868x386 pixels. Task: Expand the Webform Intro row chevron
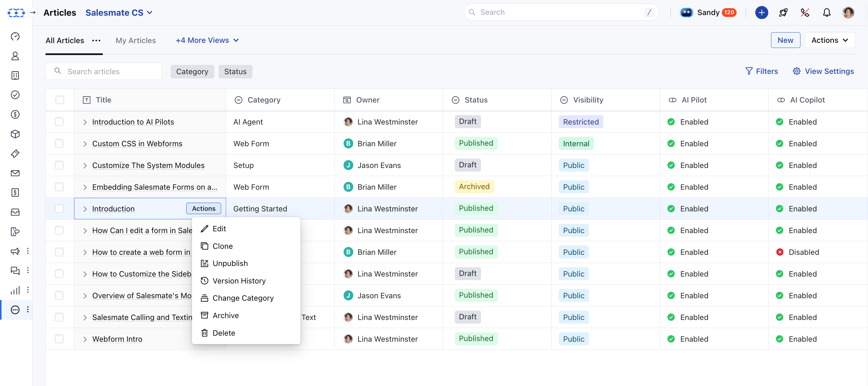(x=85, y=339)
